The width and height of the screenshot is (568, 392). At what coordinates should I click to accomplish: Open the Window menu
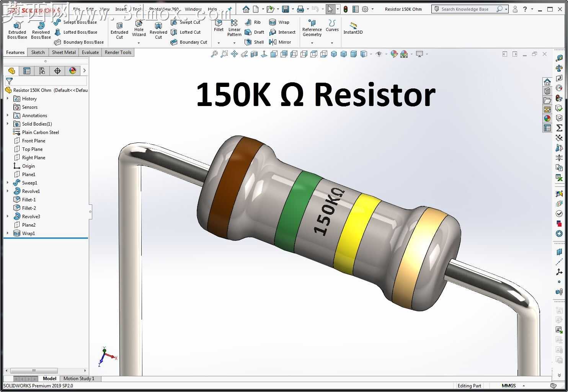point(193,9)
